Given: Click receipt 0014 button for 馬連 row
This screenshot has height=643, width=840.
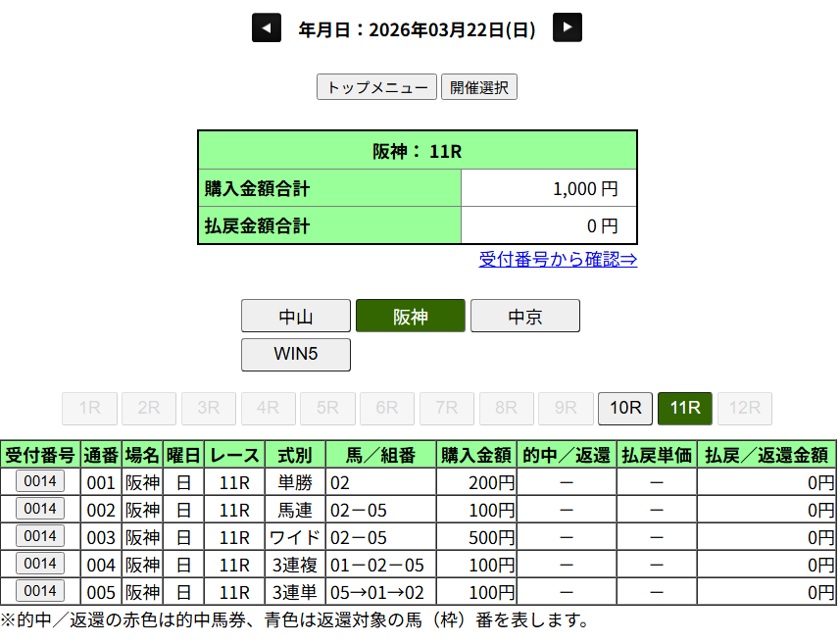Looking at the screenshot, I should pyautogui.click(x=40, y=509).
